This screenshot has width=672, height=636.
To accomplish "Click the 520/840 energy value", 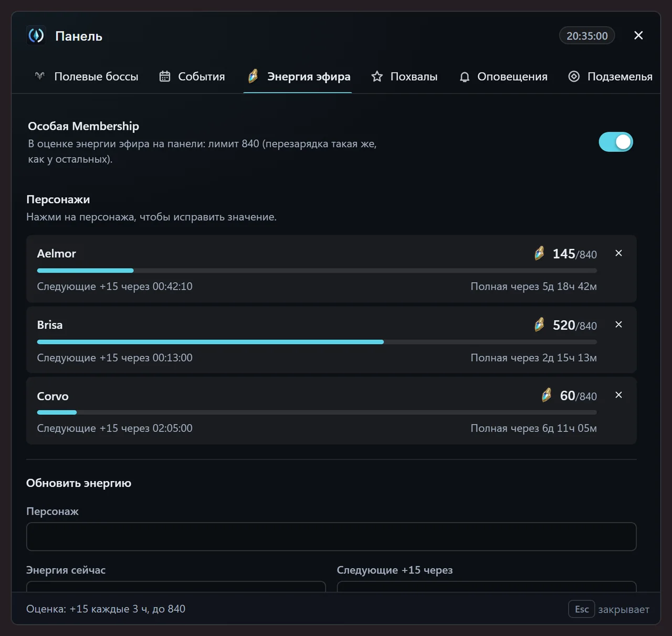I will click(574, 325).
